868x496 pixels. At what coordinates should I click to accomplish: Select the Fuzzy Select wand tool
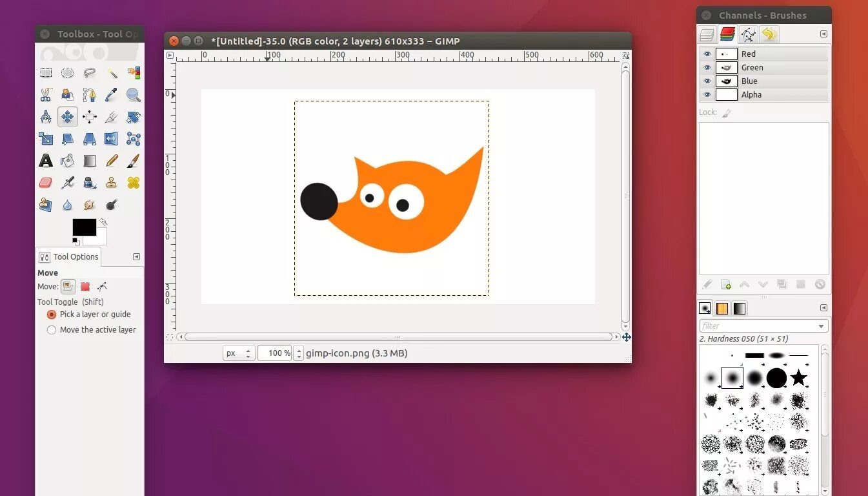click(112, 73)
